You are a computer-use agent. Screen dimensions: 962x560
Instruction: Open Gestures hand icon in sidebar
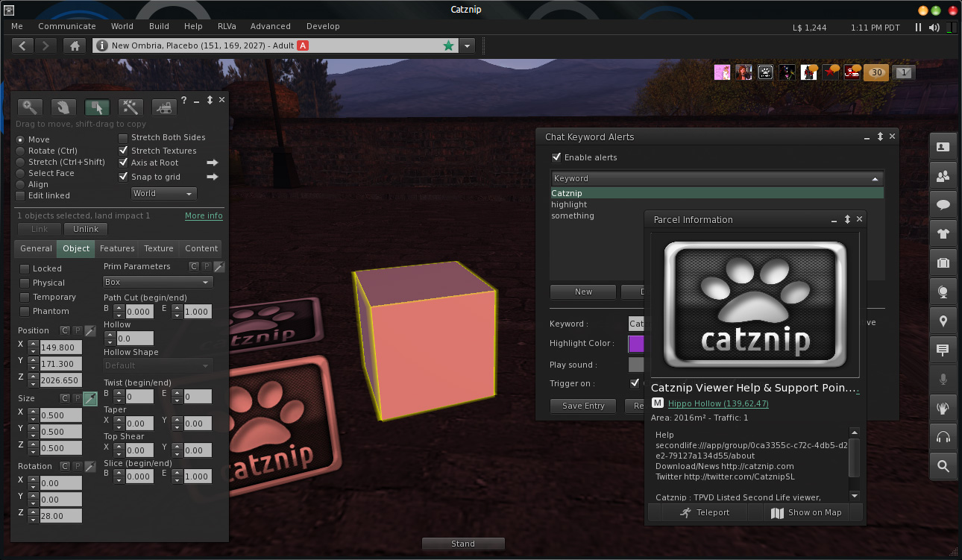point(943,409)
